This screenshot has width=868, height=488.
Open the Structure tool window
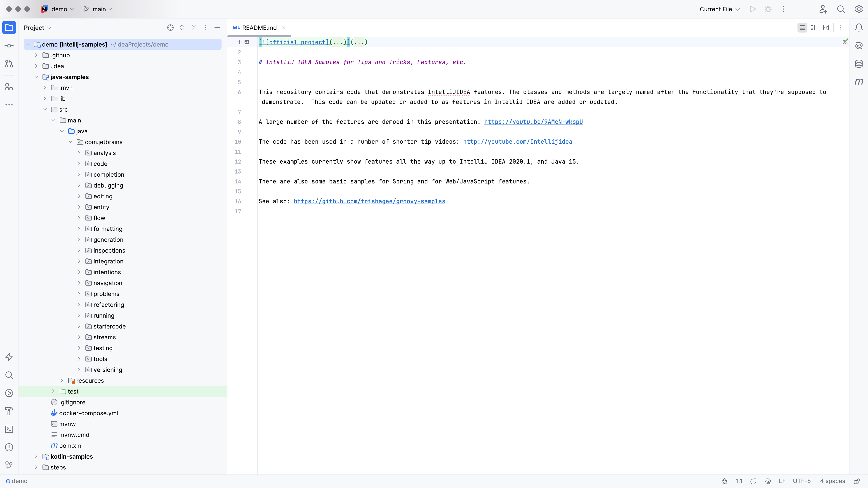(9, 87)
